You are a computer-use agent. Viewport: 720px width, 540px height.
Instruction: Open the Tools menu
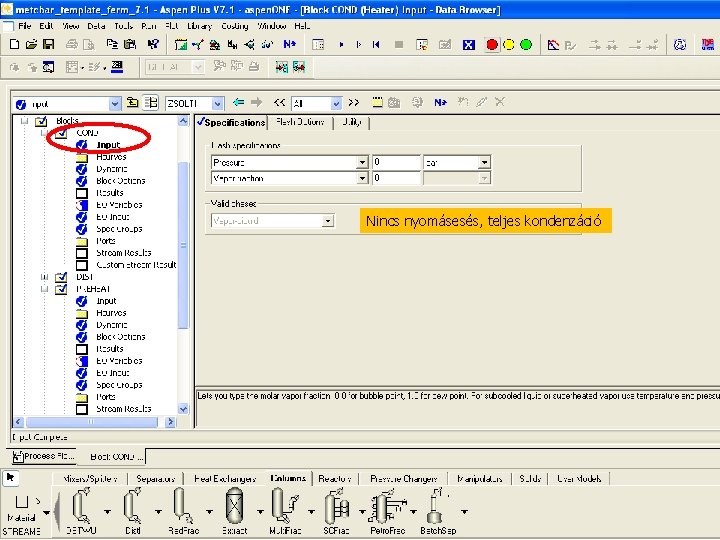[x=124, y=25]
